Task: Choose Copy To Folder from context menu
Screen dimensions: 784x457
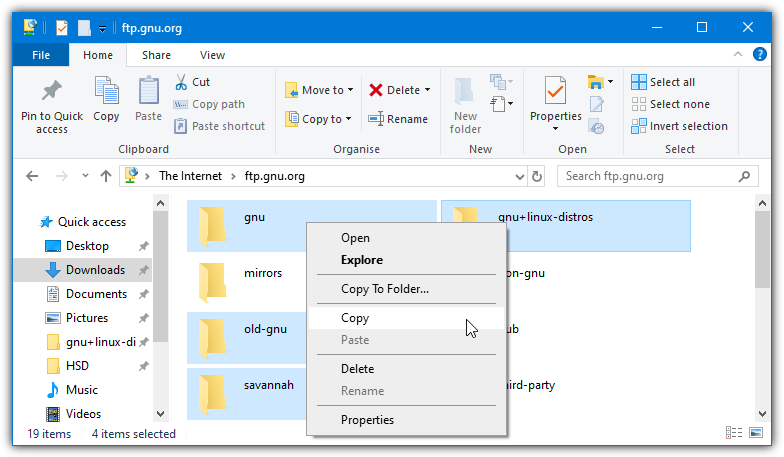Action: (x=406, y=289)
